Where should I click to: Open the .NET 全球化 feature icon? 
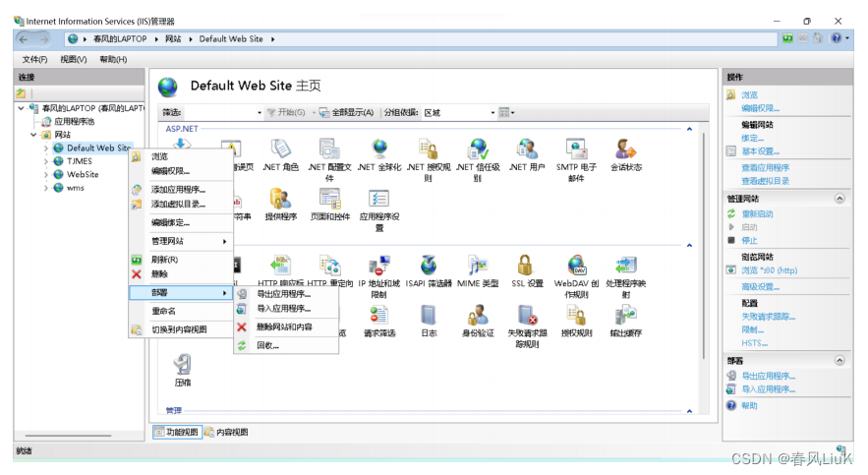pyautogui.click(x=379, y=155)
